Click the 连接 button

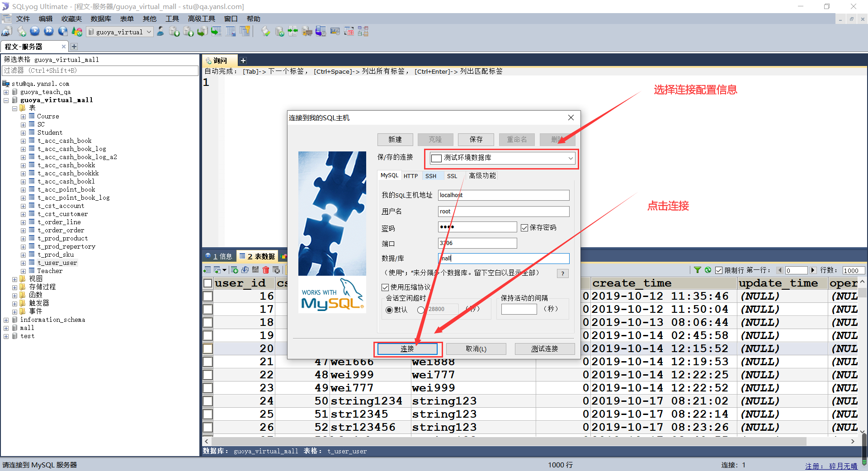click(407, 349)
